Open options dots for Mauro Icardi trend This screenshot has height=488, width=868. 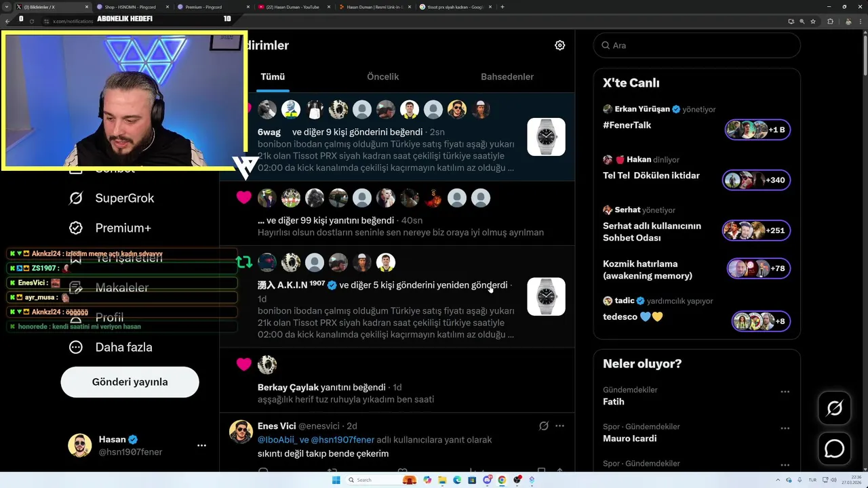(785, 428)
